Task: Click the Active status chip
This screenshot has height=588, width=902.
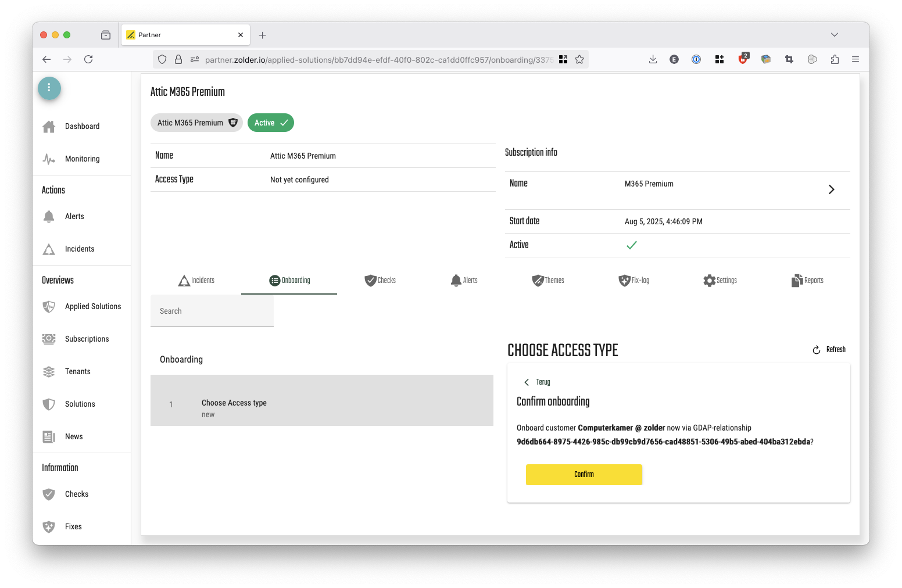Action: [270, 123]
